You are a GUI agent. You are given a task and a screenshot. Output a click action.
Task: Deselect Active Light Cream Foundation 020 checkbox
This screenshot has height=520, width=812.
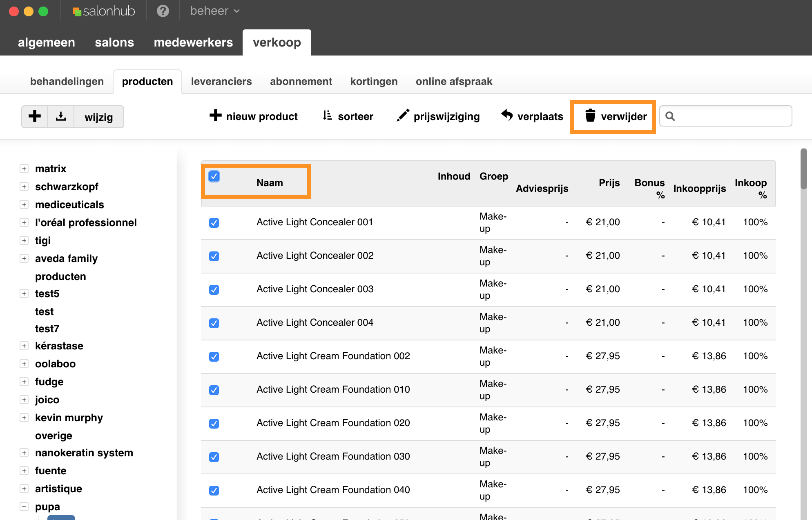(x=214, y=424)
